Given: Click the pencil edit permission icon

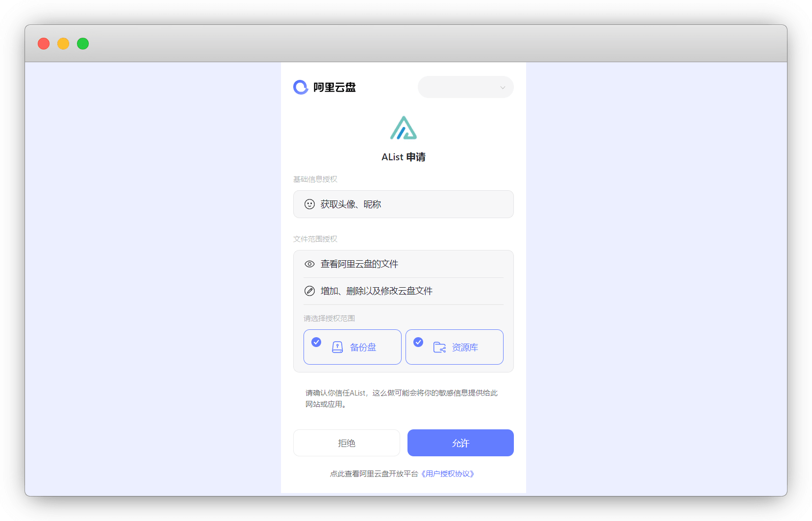Looking at the screenshot, I should (x=309, y=291).
